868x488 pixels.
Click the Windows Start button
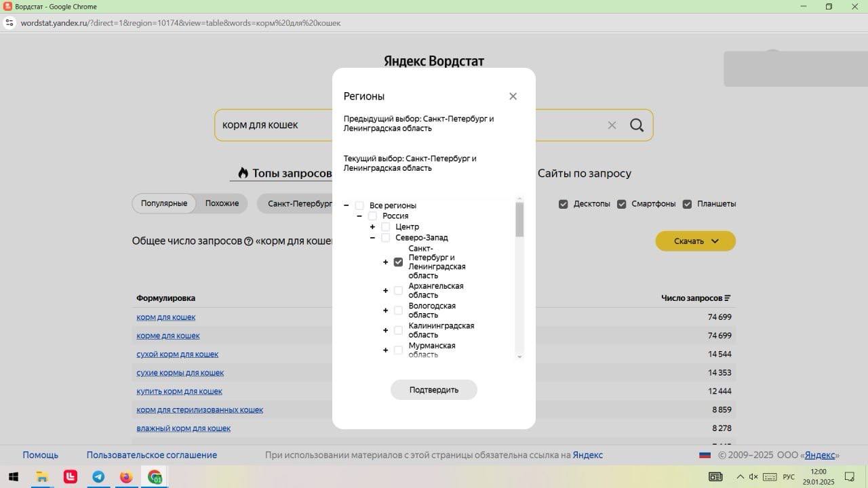[x=13, y=477]
